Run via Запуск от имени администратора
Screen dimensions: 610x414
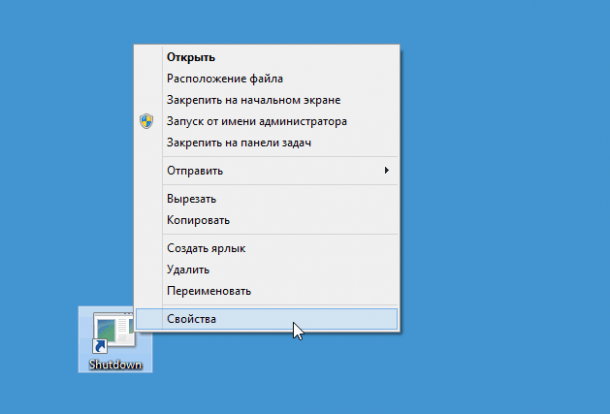(257, 122)
